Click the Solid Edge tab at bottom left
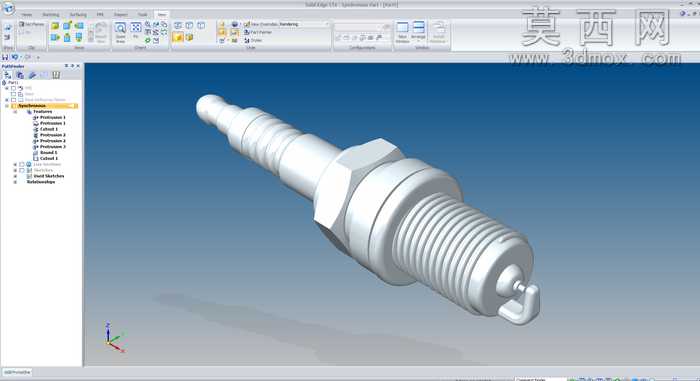The height and width of the screenshot is (381, 700). click(x=17, y=372)
